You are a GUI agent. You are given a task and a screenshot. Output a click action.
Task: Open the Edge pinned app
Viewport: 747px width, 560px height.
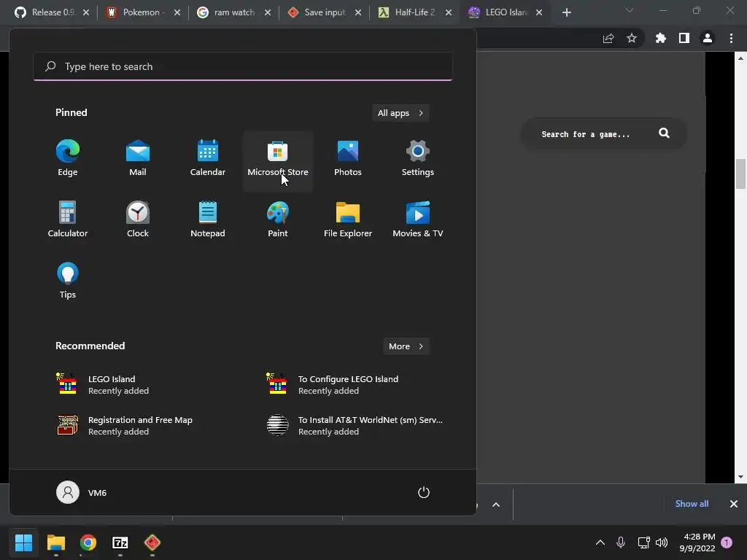[68, 159]
